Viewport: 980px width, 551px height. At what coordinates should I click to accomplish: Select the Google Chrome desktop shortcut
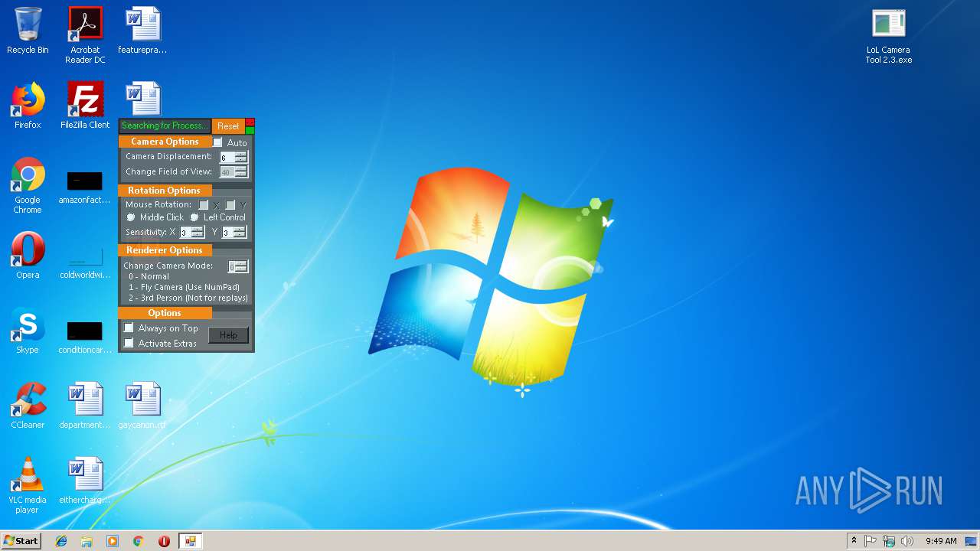tap(28, 185)
